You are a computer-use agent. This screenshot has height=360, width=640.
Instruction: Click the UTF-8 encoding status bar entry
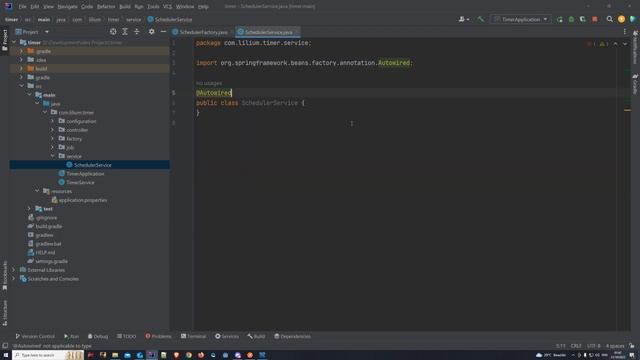(593, 346)
